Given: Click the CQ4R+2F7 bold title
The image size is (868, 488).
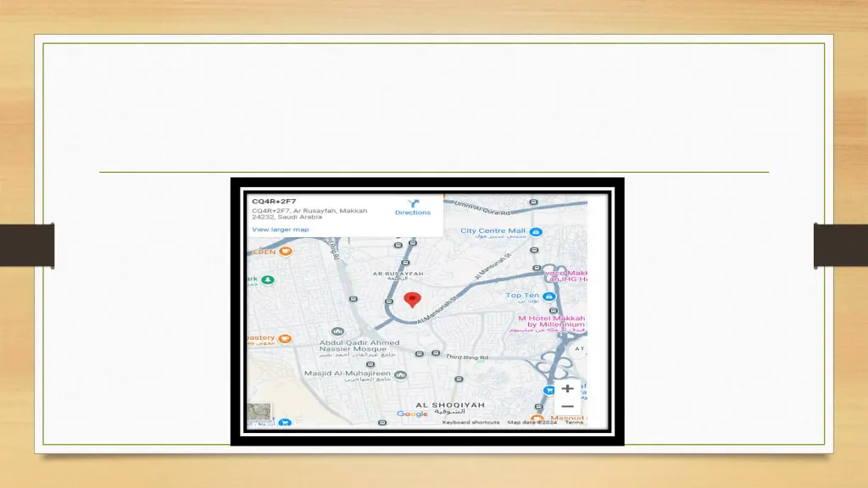Looking at the screenshot, I should point(274,202).
